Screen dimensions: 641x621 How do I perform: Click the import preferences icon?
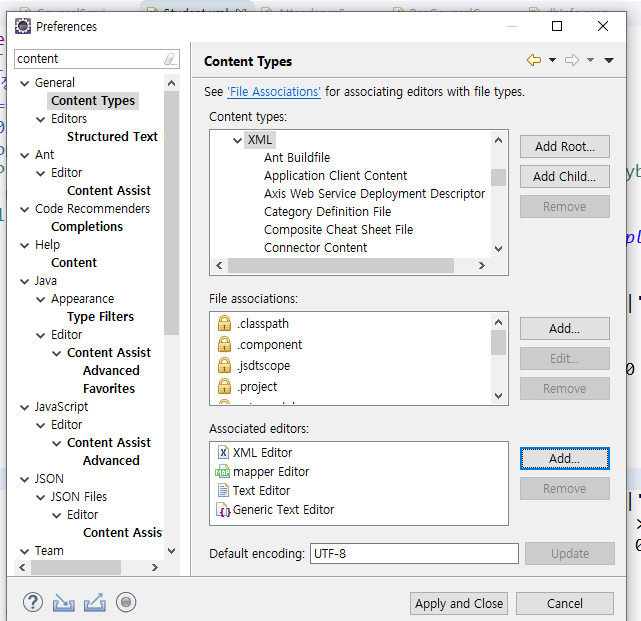click(x=64, y=603)
